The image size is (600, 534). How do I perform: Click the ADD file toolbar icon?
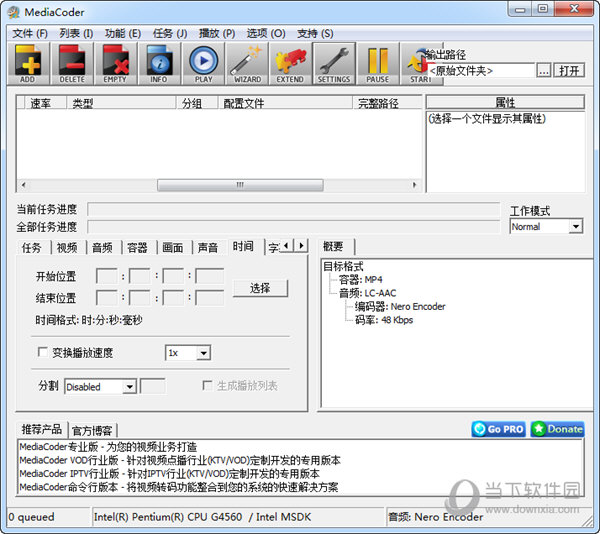(28, 63)
